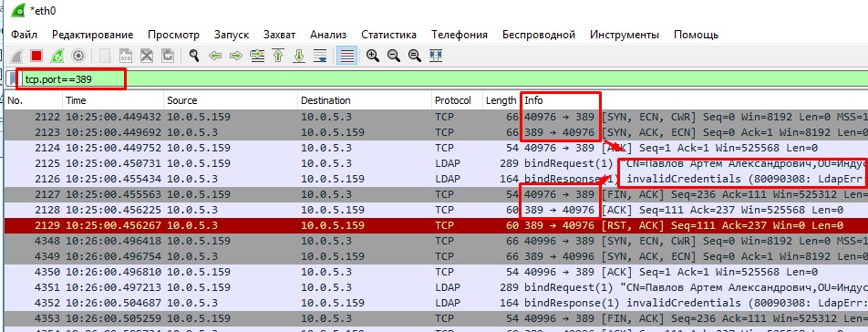Select SYN packet 4348
This screenshot has height=332, width=868.
click(x=436, y=241)
